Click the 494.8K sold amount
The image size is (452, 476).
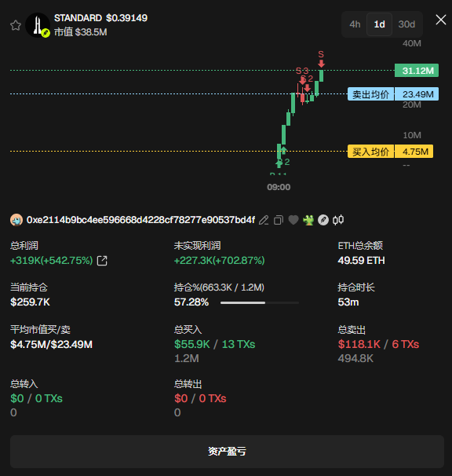[x=355, y=358]
